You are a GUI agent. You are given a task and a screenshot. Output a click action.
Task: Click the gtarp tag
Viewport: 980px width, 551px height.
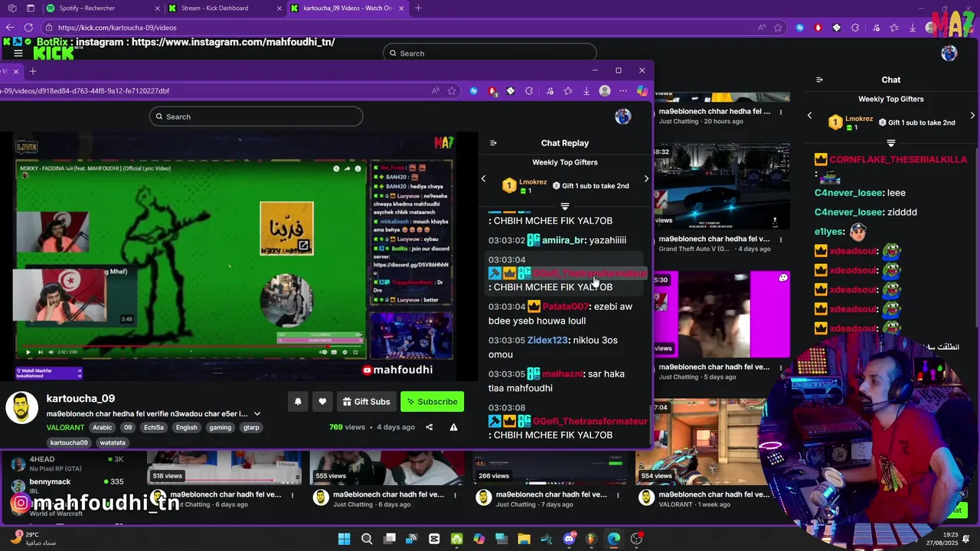(251, 428)
